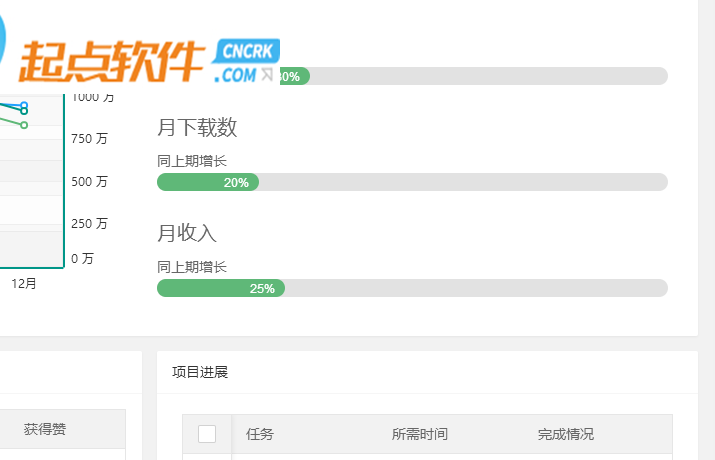Click the 起点软件 logo

click(x=112, y=62)
